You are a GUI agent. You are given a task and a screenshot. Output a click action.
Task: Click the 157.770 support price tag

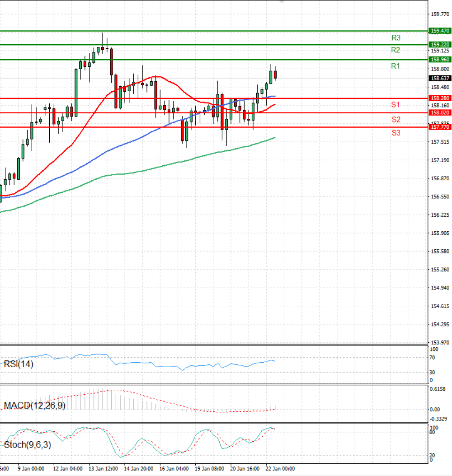pyautogui.click(x=440, y=127)
